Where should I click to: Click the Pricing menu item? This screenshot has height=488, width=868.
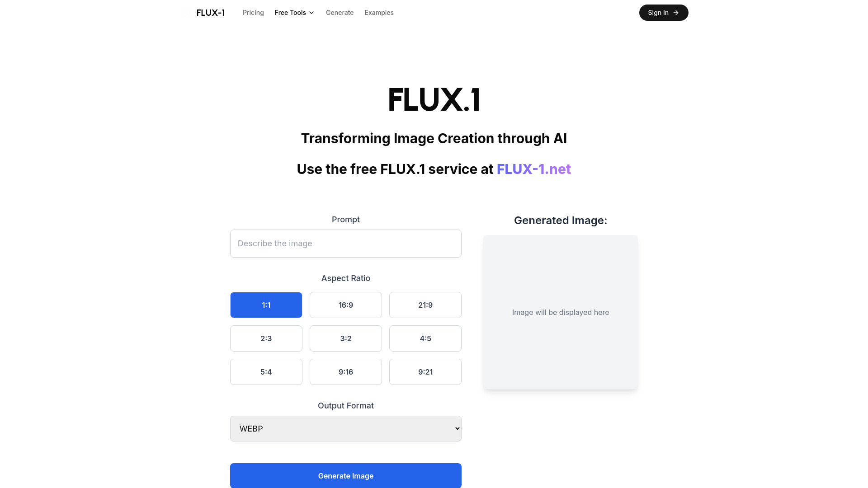click(x=253, y=13)
